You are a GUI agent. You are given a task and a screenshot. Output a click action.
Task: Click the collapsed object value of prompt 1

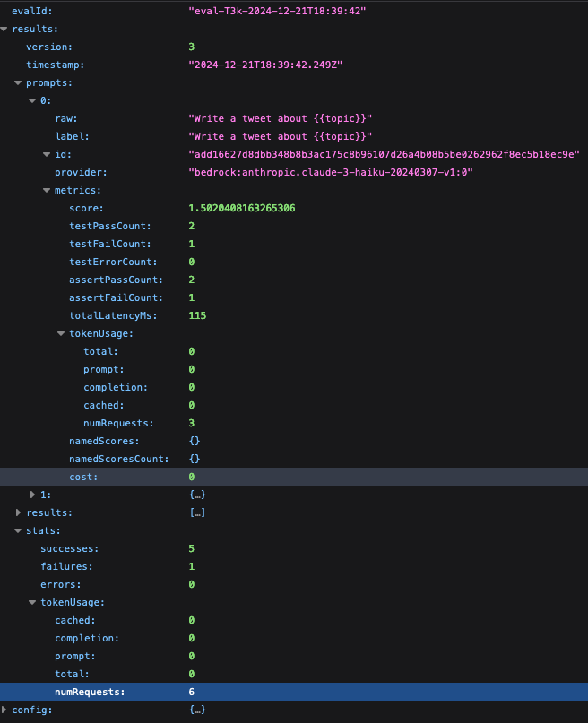pos(197,495)
